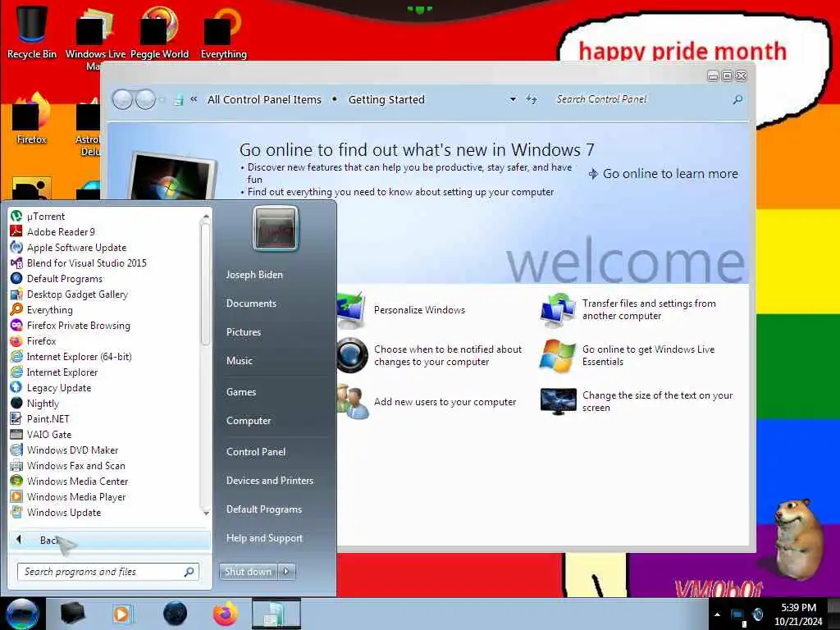Open the Nightly browser on the taskbar
Screen dimensions: 840x630
(176, 614)
